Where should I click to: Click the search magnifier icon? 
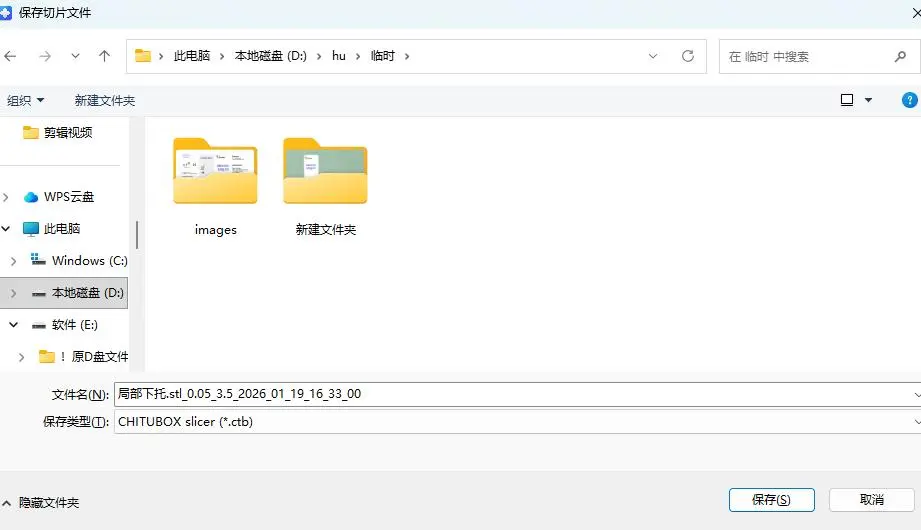pos(900,56)
